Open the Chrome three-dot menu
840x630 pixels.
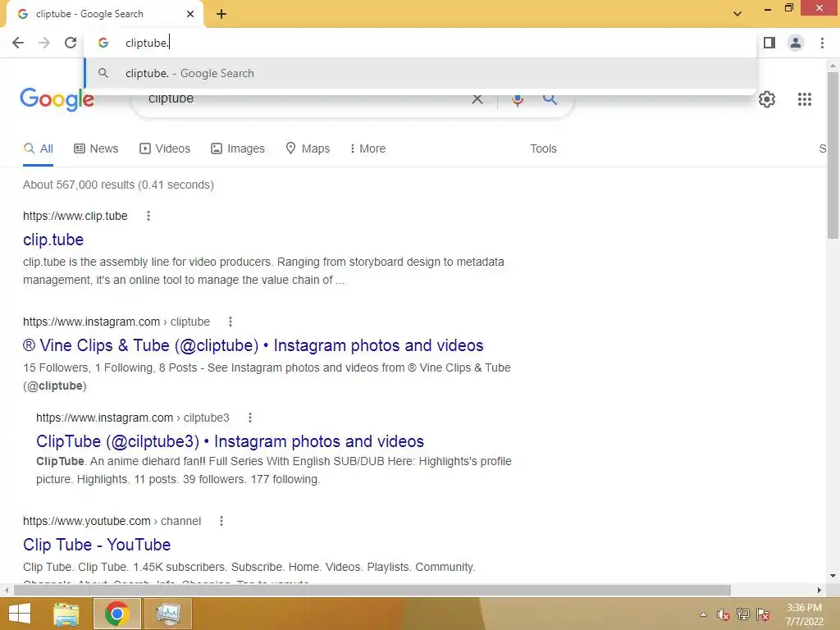tap(822, 43)
